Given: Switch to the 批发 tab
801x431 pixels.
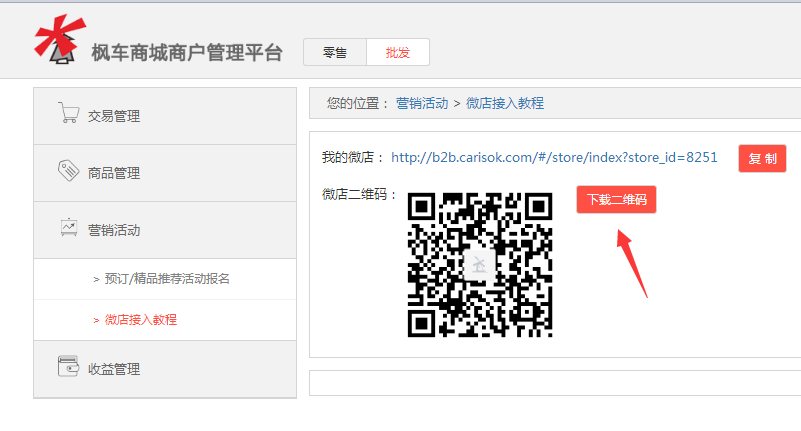Looking at the screenshot, I should pos(398,52).
